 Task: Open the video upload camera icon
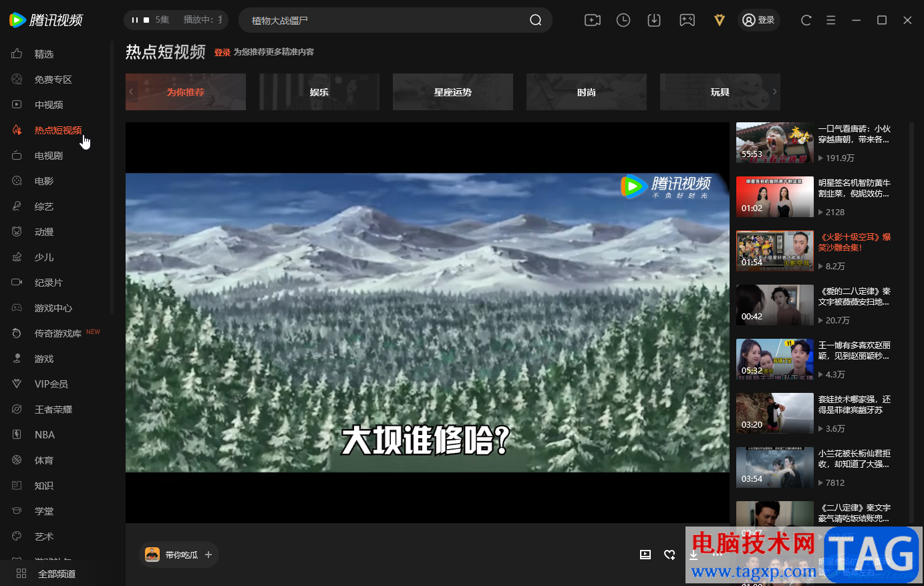593,20
